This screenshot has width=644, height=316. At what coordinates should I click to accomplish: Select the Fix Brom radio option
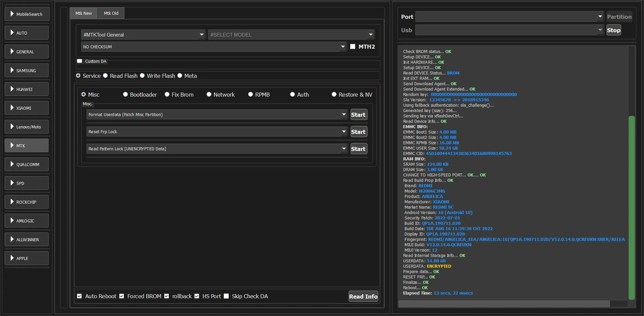click(167, 95)
